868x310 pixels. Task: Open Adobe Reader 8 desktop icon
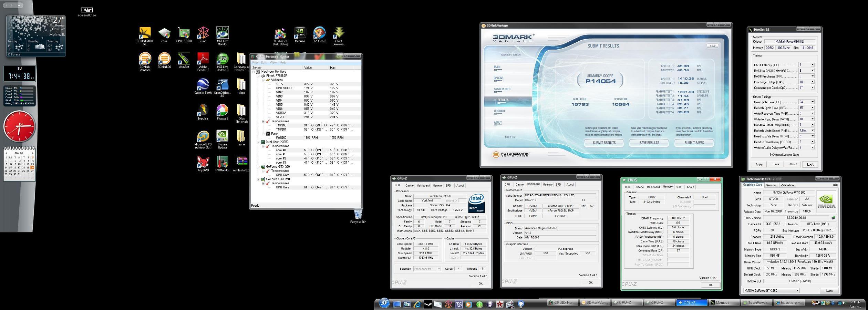203,62
